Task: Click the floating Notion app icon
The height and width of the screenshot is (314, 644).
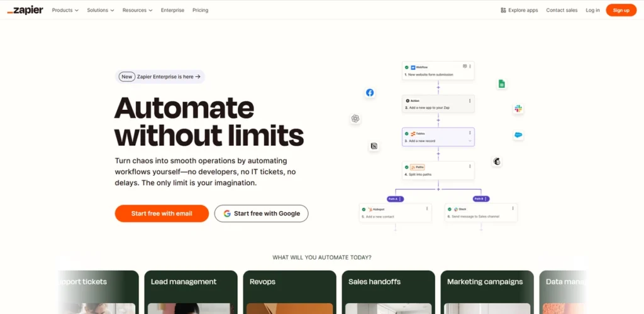Action: point(374,146)
